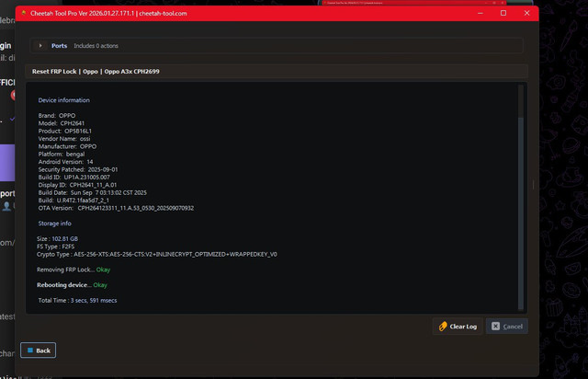Screen dimensions: 588x379
Task: Click the 'Total Time : 3 secs, 591 msecs' line
Action: click(x=77, y=301)
